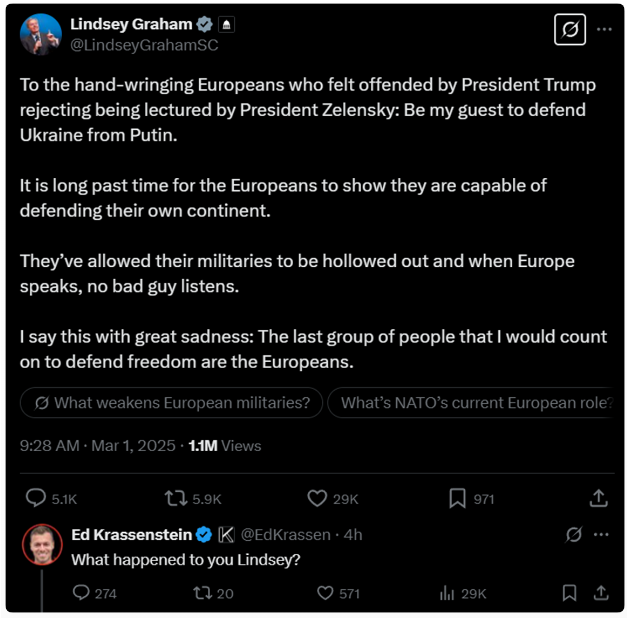Open the three-dot menu on Graham's post
This screenshot has width=628, height=619.
[x=604, y=30]
